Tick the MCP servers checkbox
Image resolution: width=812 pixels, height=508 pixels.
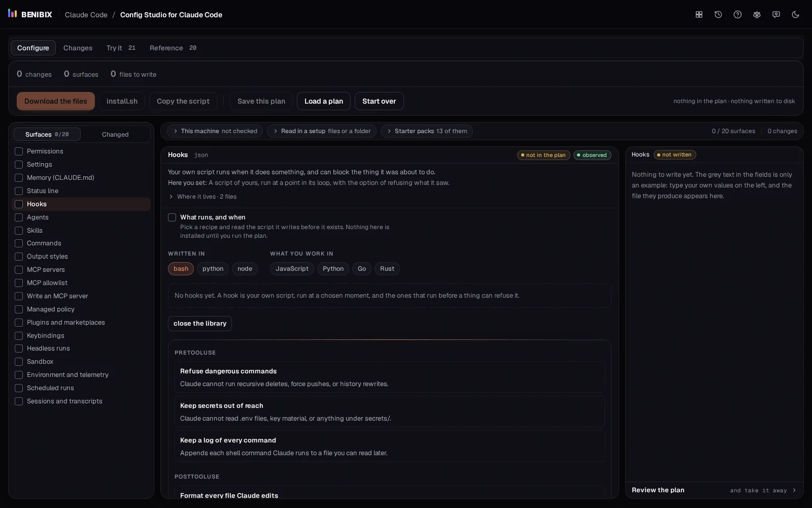point(19,270)
